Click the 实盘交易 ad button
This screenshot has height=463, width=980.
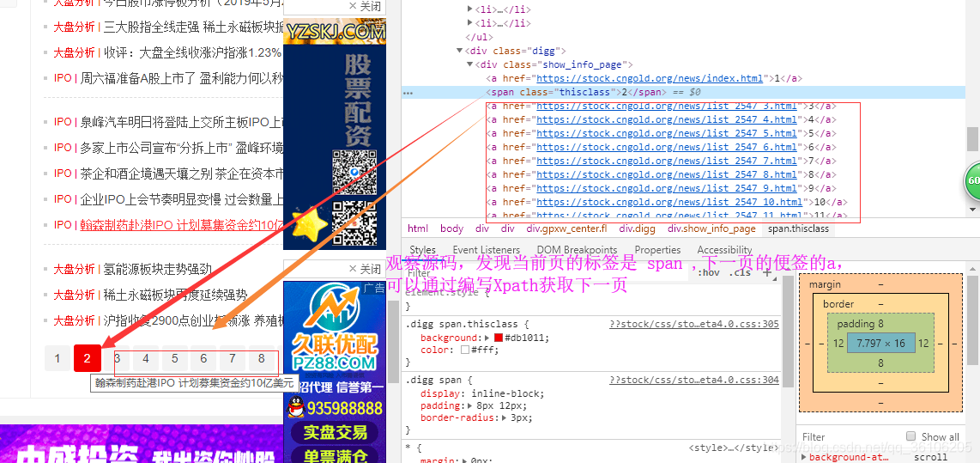click(x=335, y=432)
